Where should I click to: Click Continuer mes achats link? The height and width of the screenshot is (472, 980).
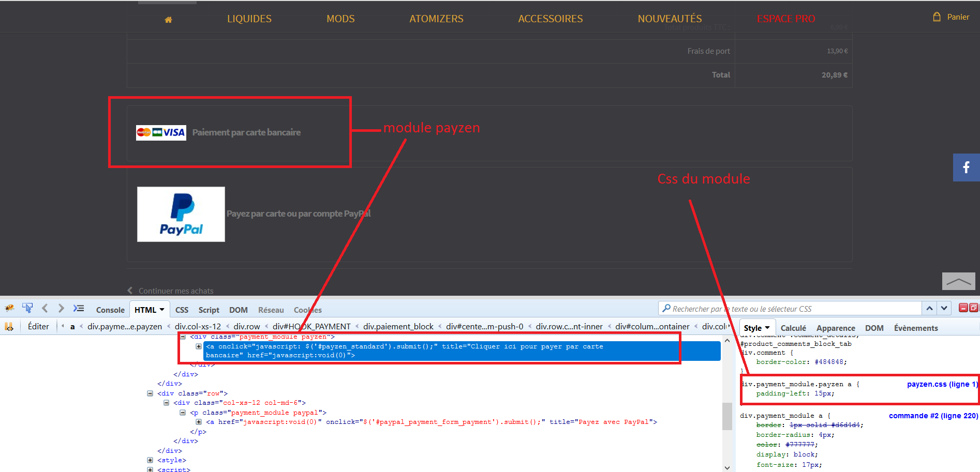click(x=176, y=291)
